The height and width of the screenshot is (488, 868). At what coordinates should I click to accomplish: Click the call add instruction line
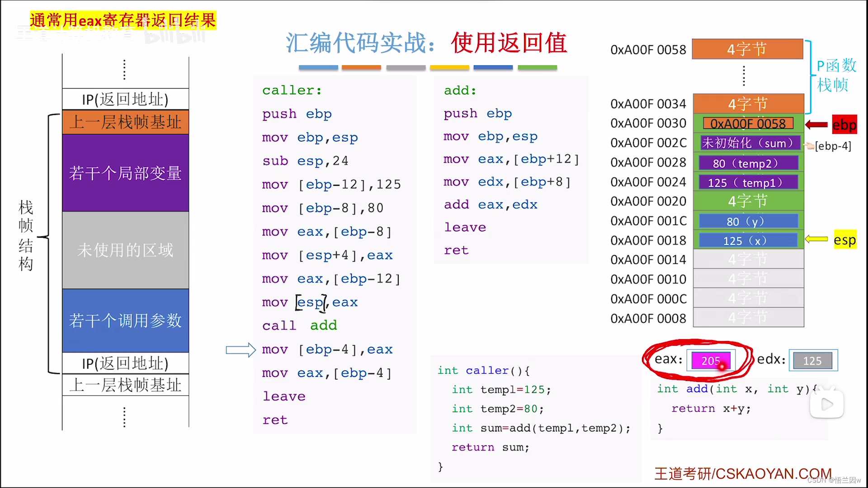299,325
